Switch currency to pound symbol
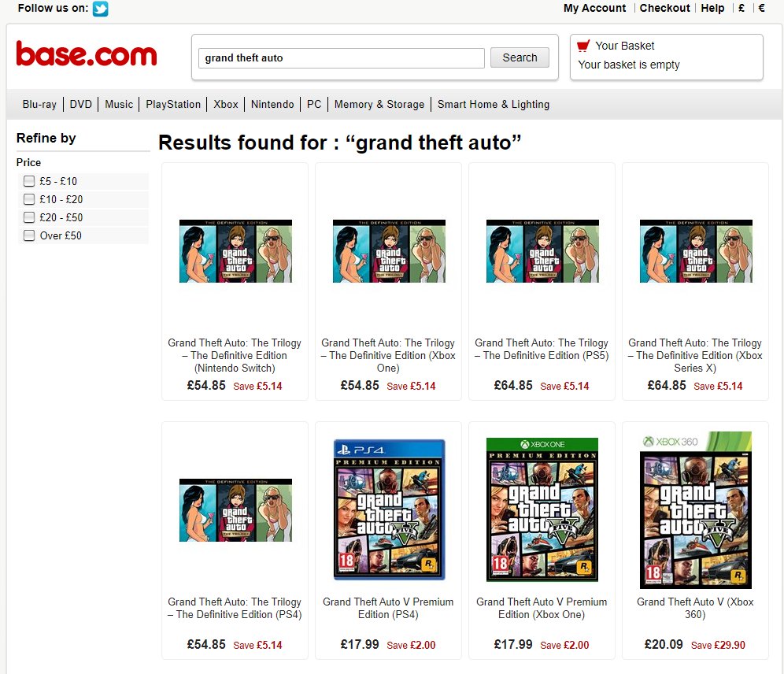This screenshot has height=674, width=784. coord(741,8)
